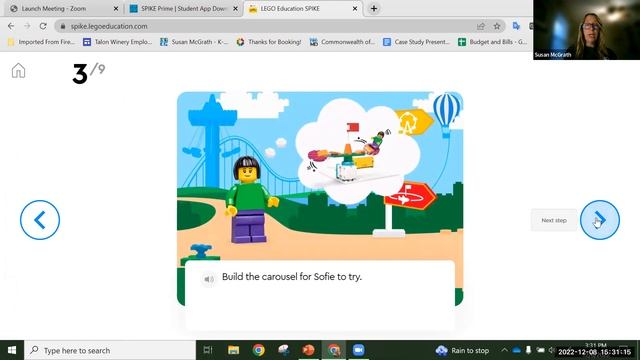
Task: Open the active Chrome window taskbar icon
Action: pos(334,350)
